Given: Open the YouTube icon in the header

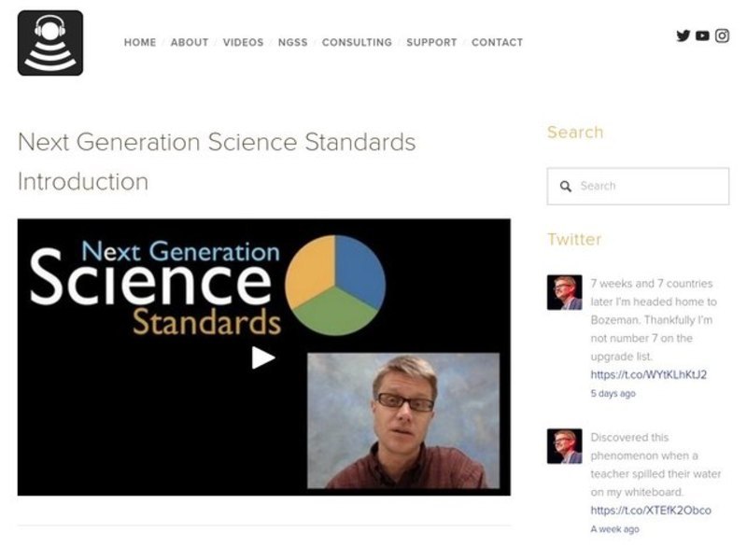Looking at the screenshot, I should pyautogui.click(x=702, y=35).
